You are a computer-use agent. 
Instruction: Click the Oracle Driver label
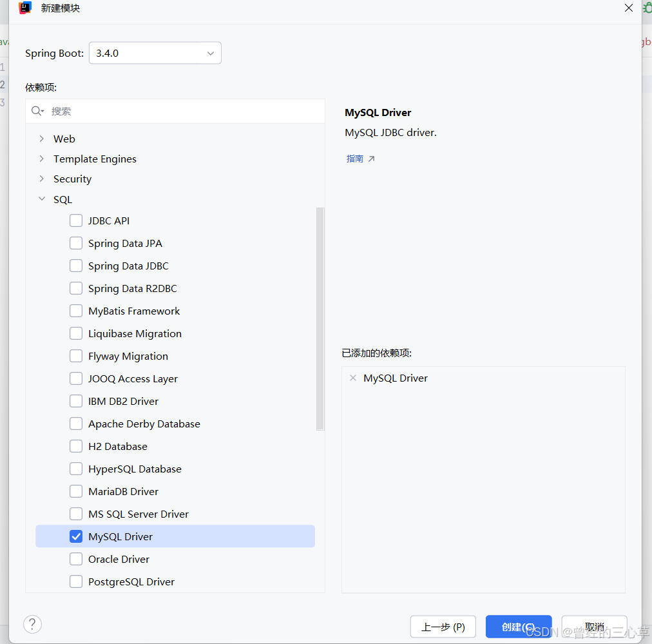(119, 559)
